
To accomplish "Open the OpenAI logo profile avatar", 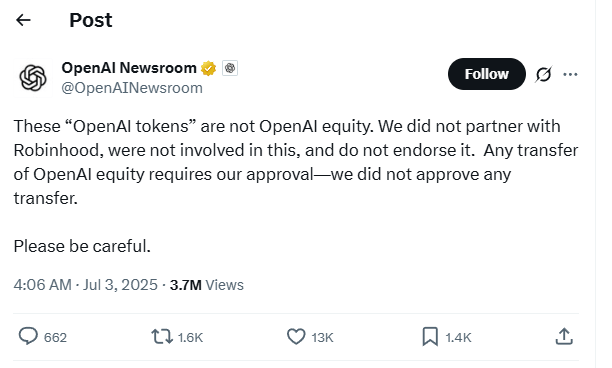I will [x=33, y=78].
